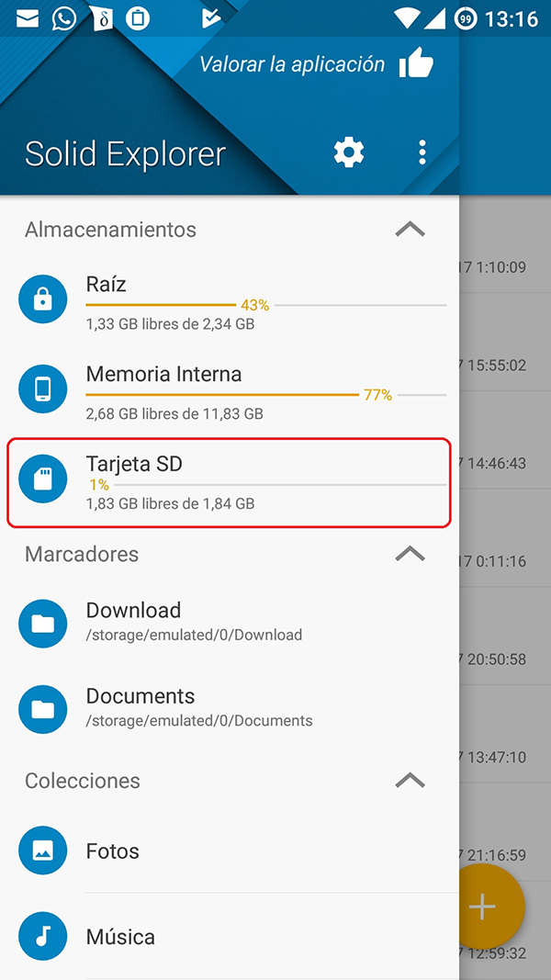This screenshot has width=551, height=980.
Task: Collapse the Almacenamientos section
Action: tap(410, 229)
